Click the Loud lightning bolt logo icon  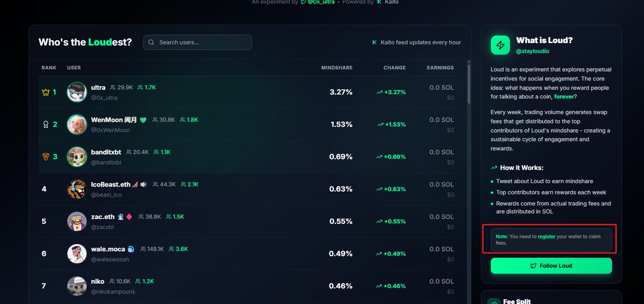(x=501, y=45)
